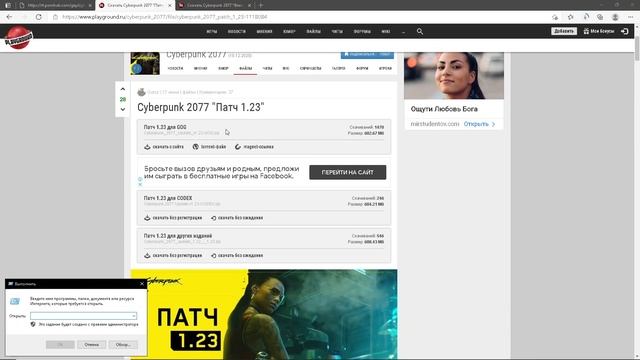The width and height of the screenshot is (640, 360).
Task: Expand the Run dialog history dropdown arrow
Action: click(133, 316)
